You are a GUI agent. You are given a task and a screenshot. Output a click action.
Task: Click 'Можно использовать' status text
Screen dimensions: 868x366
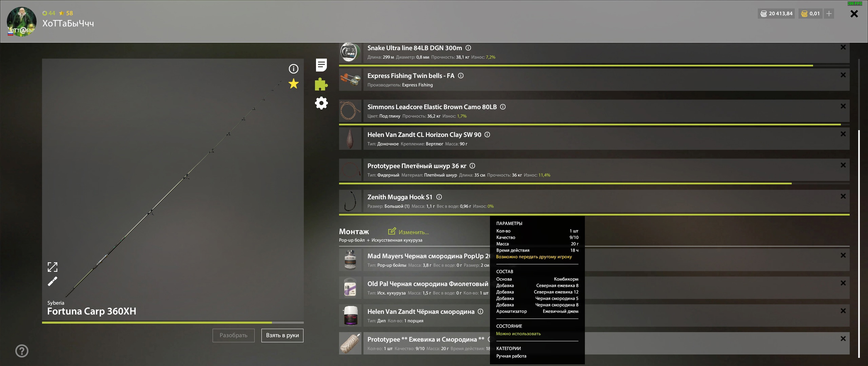point(518,333)
